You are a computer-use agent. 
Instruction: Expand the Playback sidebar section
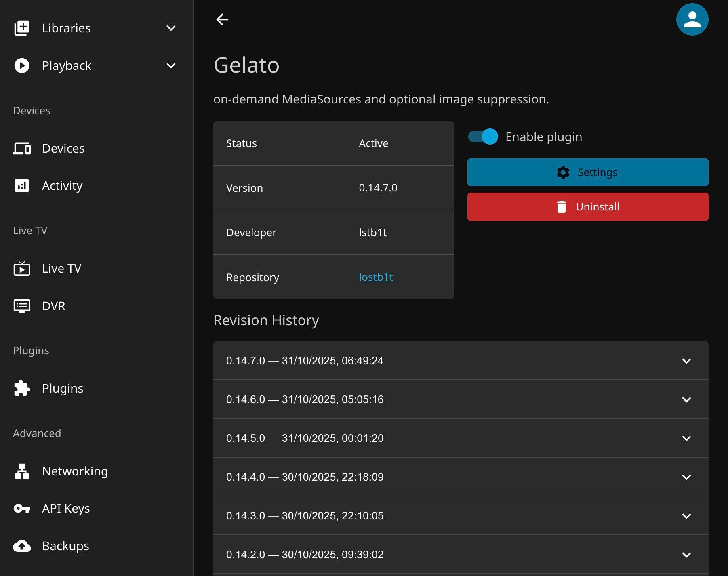pyautogui.click(x=171, y=66)
